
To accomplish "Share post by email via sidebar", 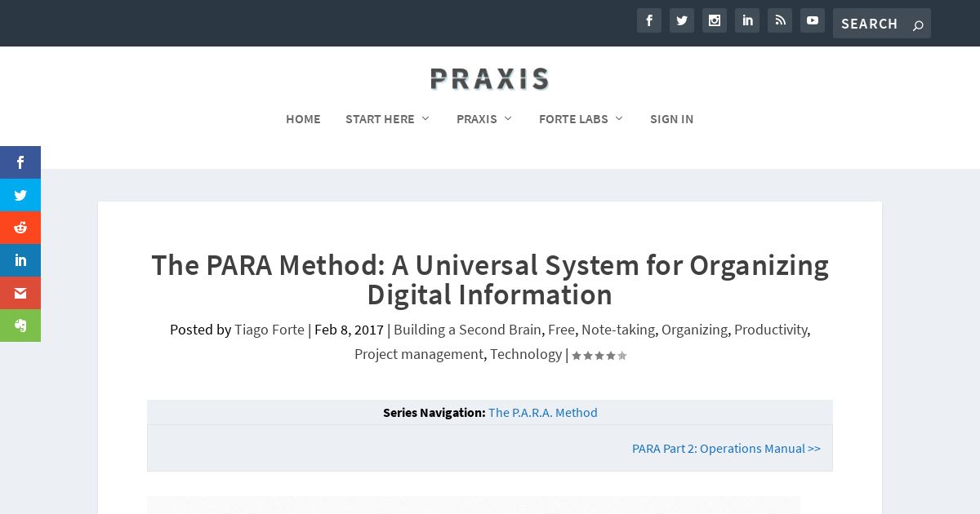I will pyautogui.click(x=20, y=293).
